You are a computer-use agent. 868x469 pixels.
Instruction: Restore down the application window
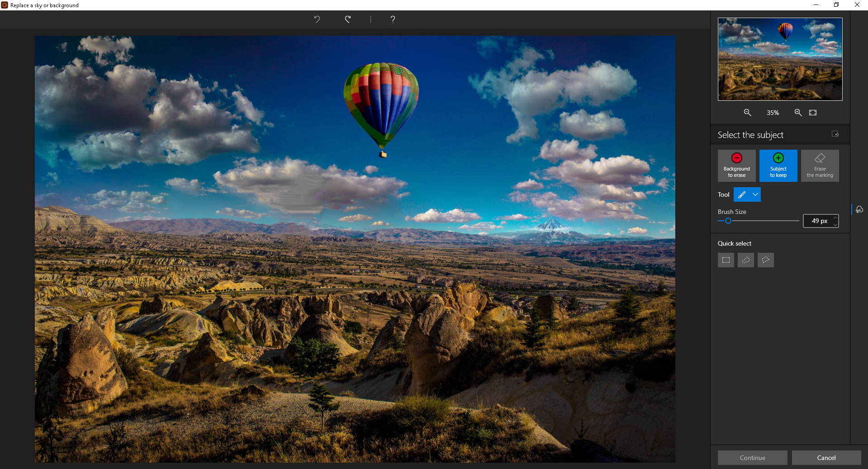[836, 5]
